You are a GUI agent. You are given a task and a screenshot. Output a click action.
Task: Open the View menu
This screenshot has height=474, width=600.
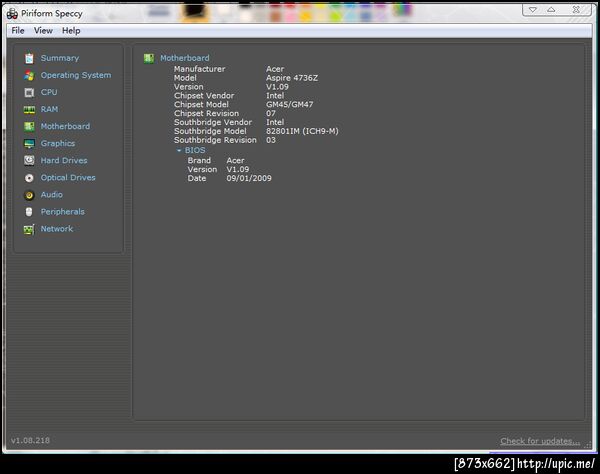(43, 31)
